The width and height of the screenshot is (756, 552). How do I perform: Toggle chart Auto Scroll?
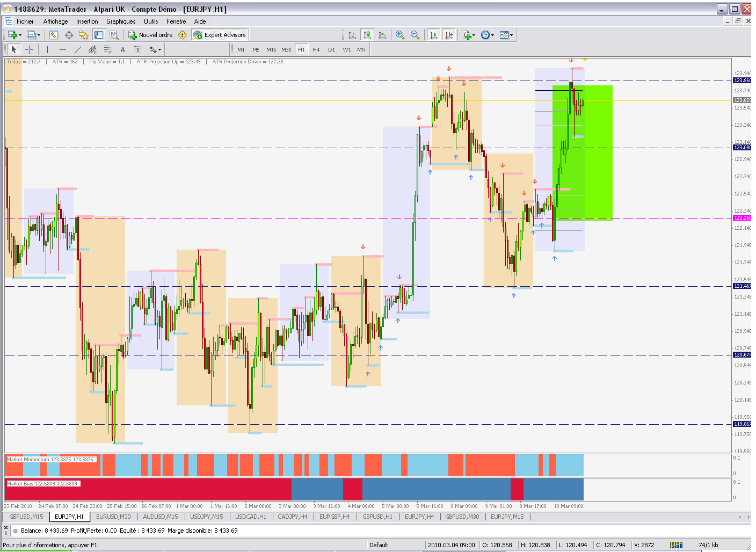[x=434, y=35]
